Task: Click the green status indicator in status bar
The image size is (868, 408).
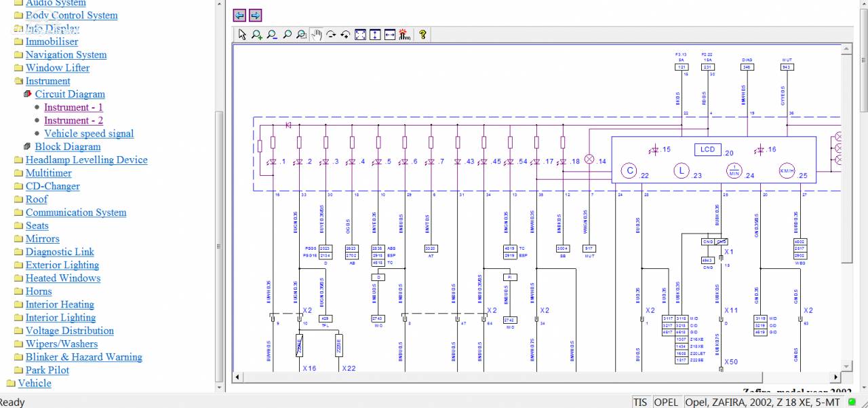Action: pyautogui.click(x=852, y=402)
